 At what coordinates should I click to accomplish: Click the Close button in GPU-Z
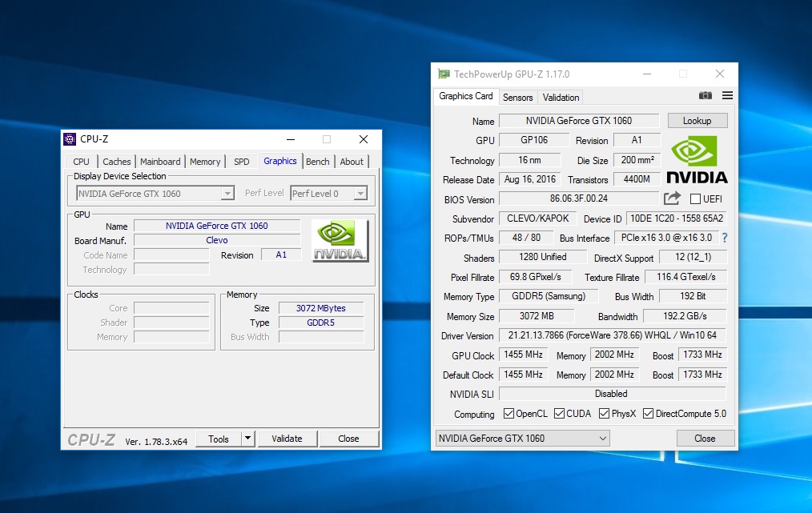(x=705, y=439)
